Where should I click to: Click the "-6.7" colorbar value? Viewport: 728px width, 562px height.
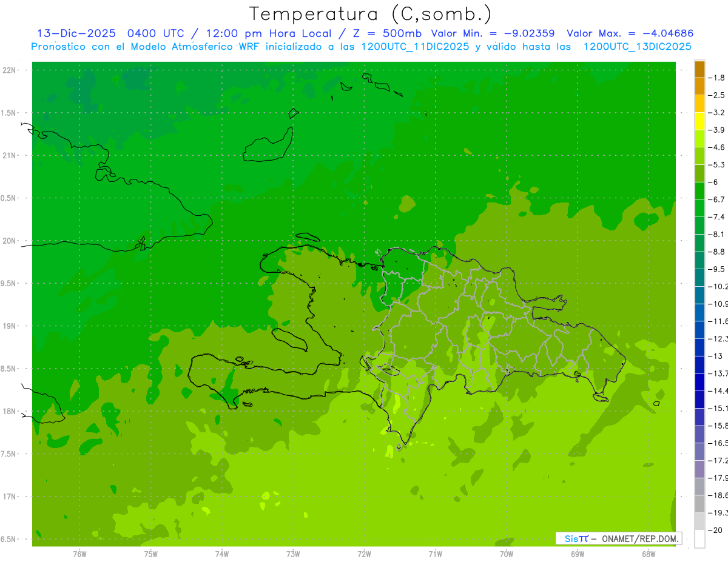pyautogui.click(x=716, y=199)
